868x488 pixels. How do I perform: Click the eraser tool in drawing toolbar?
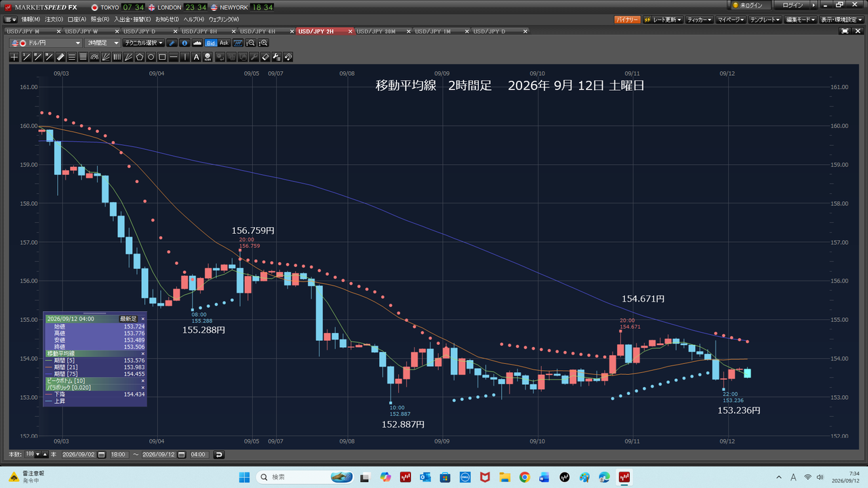[265, 57]
